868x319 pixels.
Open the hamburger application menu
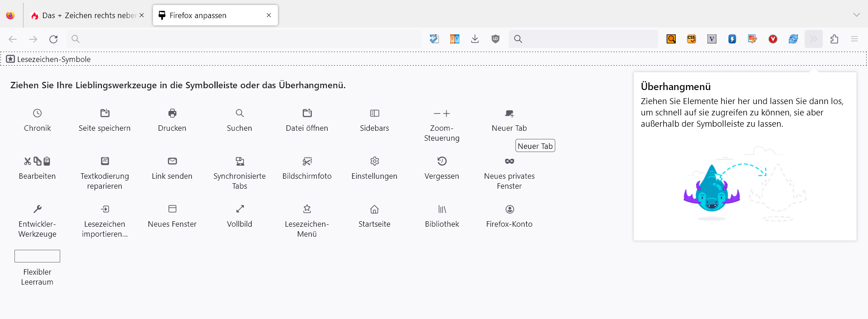pyautogui.click(x=854, y=39)
